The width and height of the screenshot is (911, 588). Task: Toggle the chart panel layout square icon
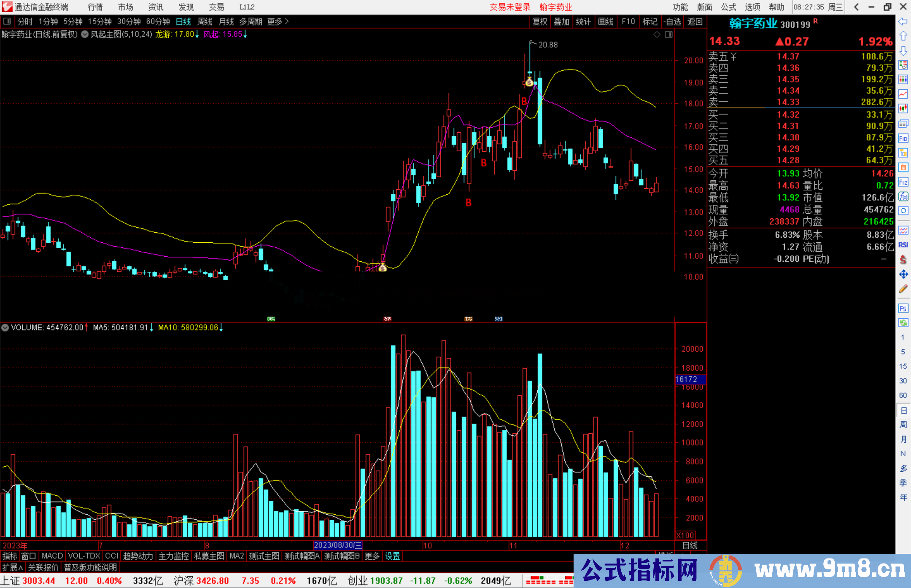[x=668, y=35]
